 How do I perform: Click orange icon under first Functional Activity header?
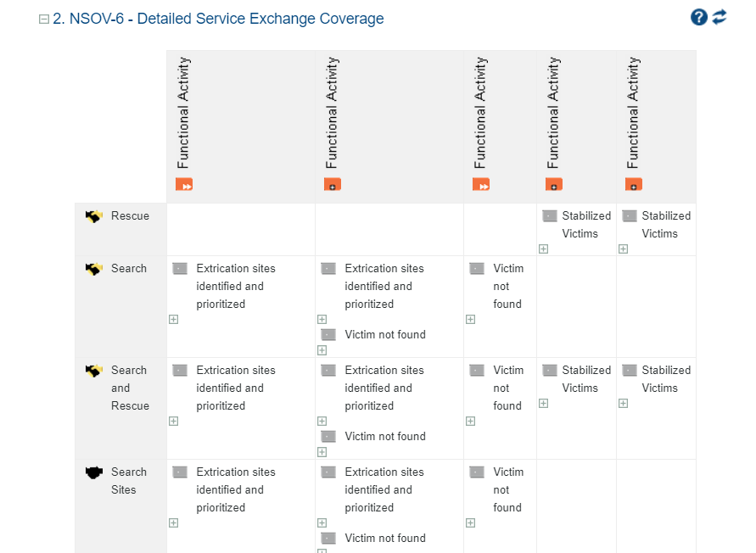click(x=184, y=184)
